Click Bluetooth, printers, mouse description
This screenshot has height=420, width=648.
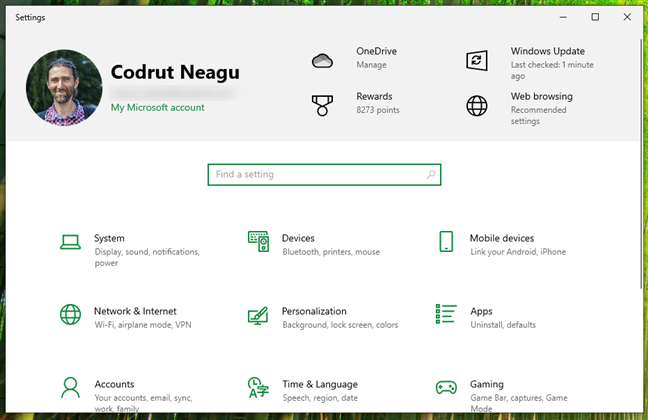[331, 252]
